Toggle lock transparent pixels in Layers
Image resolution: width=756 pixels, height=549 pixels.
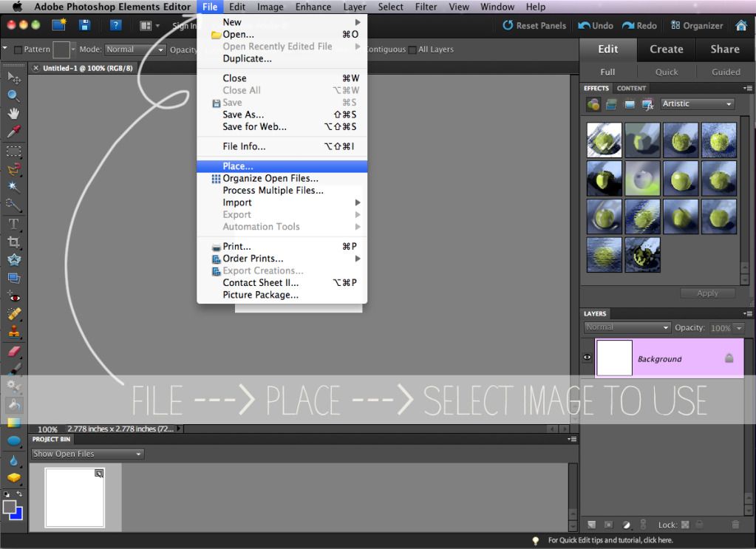click(x=685, y=525)
